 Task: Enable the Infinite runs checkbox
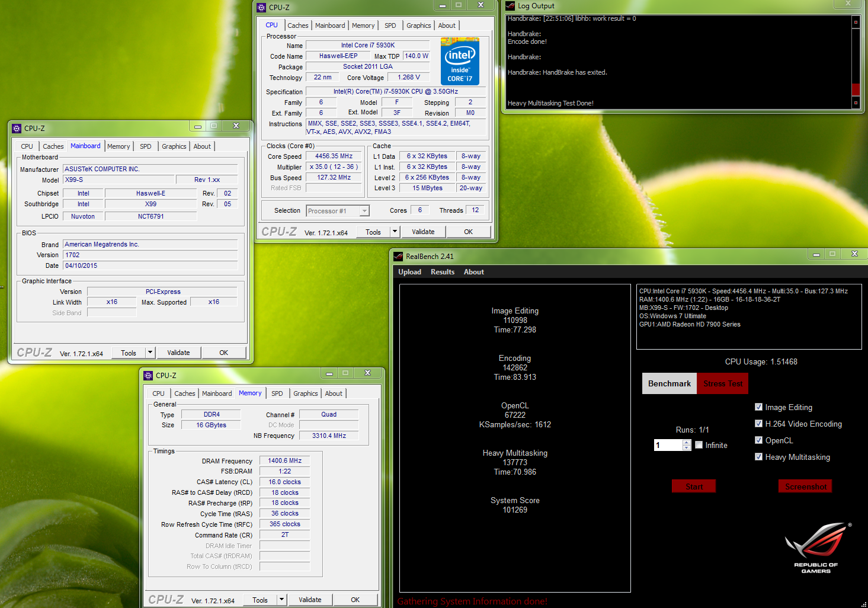(699, 444)
